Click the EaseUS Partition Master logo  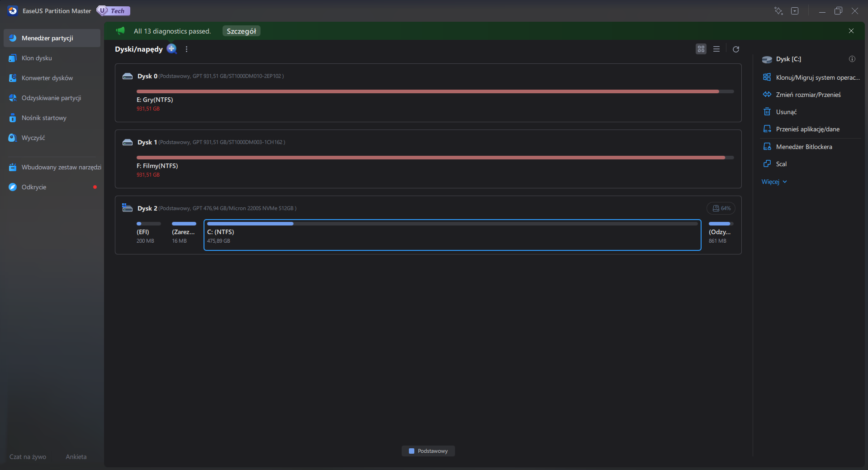click(13, 11)
